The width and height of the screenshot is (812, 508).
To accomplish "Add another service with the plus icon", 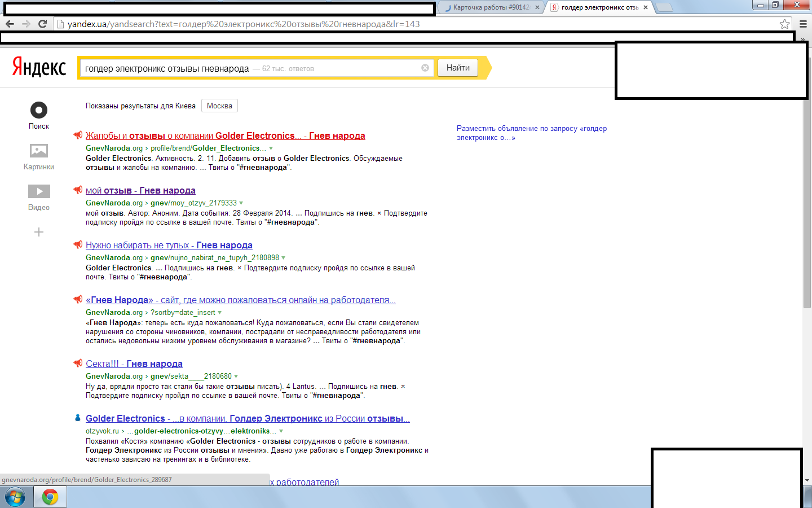I will tap(39, 232).
